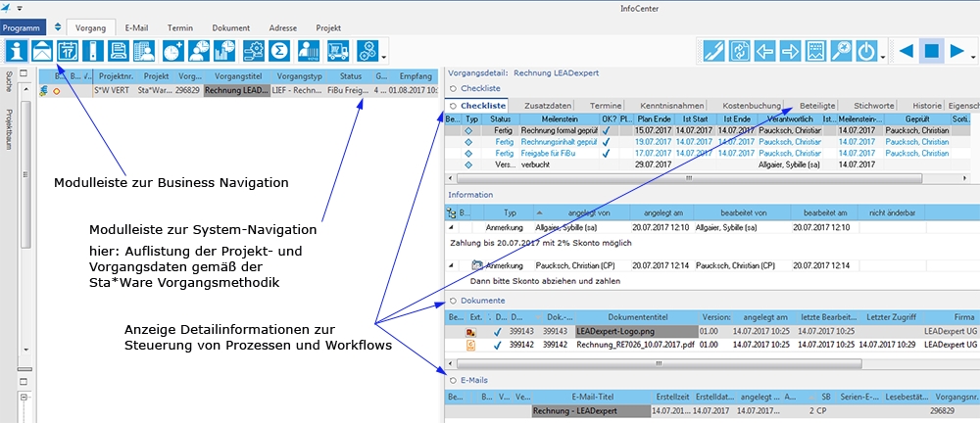Screen dimensions: 980x423
Task: Open the Info module icon
Action: pos(15,51)
